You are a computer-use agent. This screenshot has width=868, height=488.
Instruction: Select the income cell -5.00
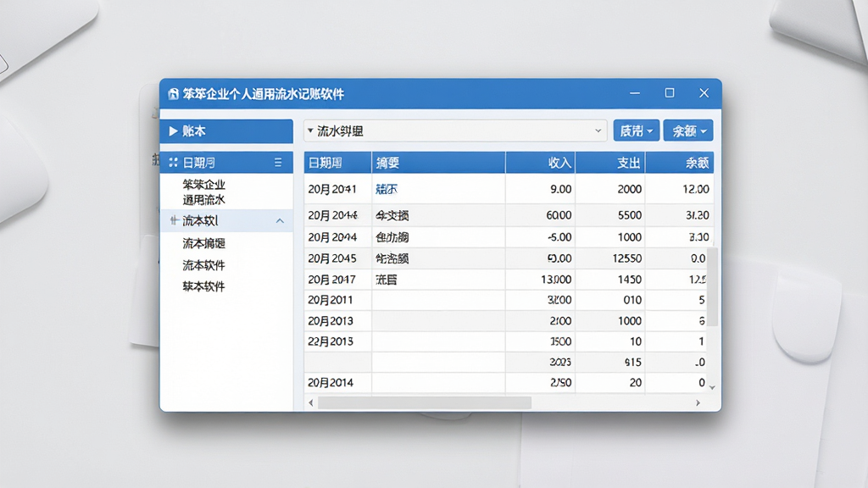[540, 237]
